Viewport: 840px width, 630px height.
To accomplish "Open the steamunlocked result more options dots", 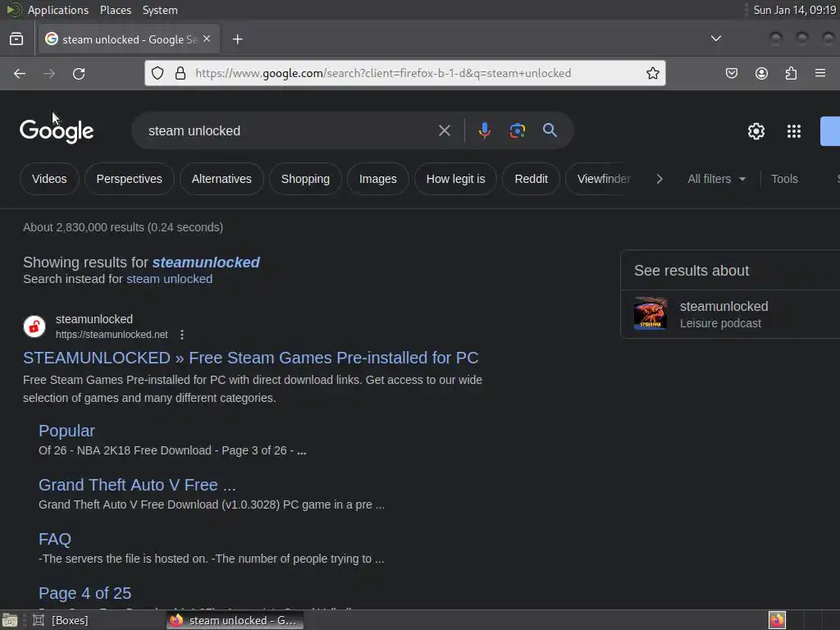I will pyautogui.click(x=182, y=335).
